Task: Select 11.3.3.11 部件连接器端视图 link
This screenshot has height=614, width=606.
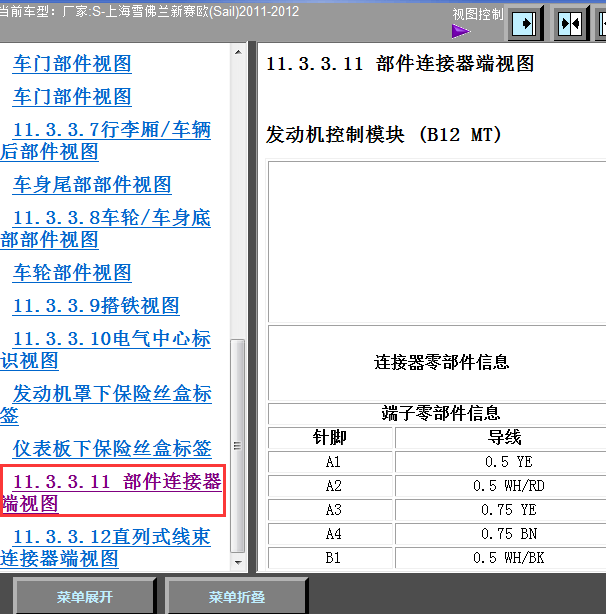Action: (x=112, y=492)
